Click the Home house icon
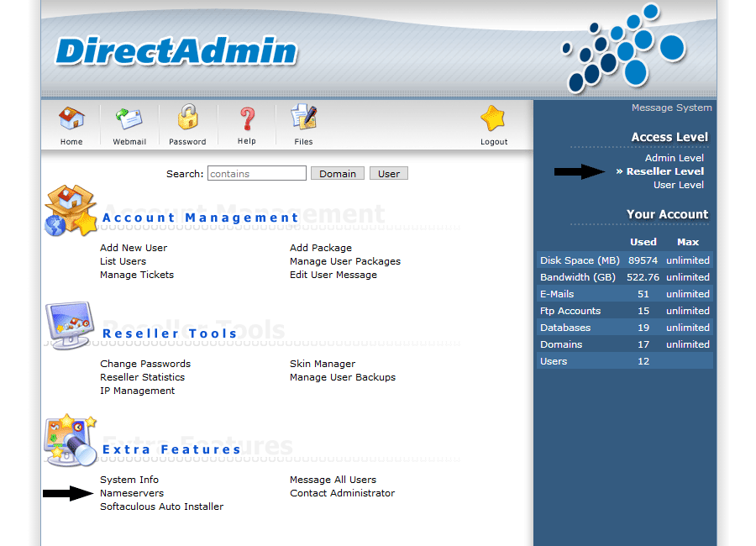 pos(71,118)
